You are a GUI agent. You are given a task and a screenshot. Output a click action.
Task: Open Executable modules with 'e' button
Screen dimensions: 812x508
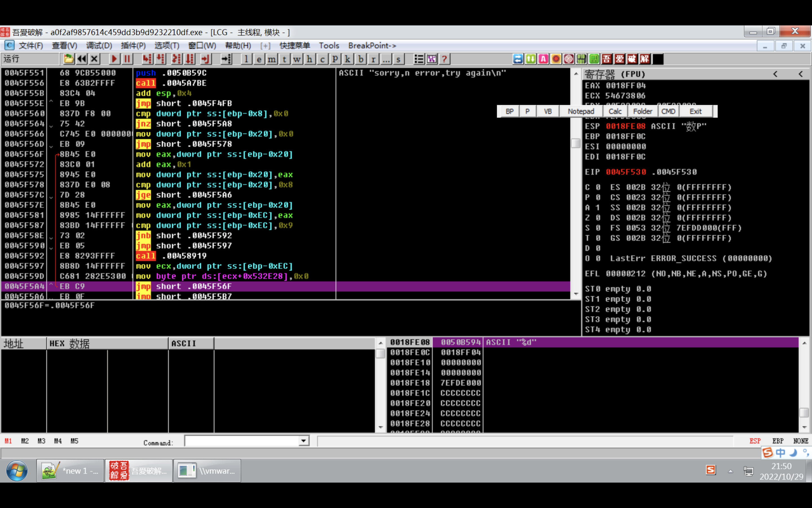pos(259,59)
